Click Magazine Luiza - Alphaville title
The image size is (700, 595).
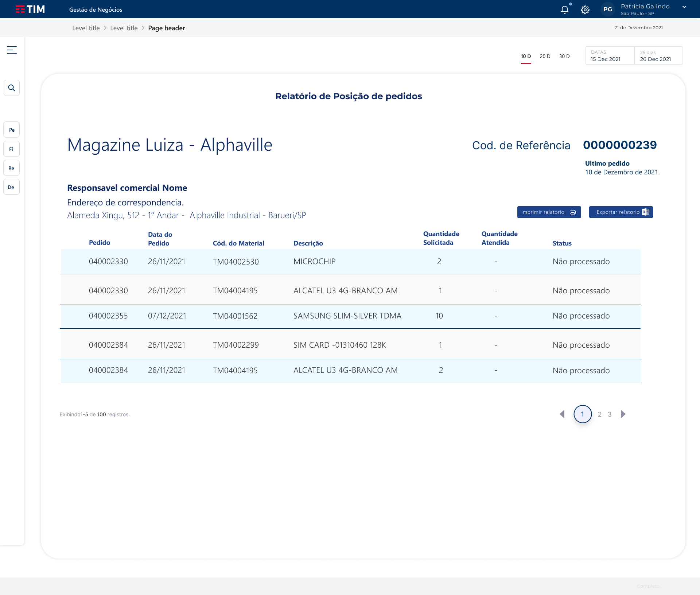pos(170,145)
